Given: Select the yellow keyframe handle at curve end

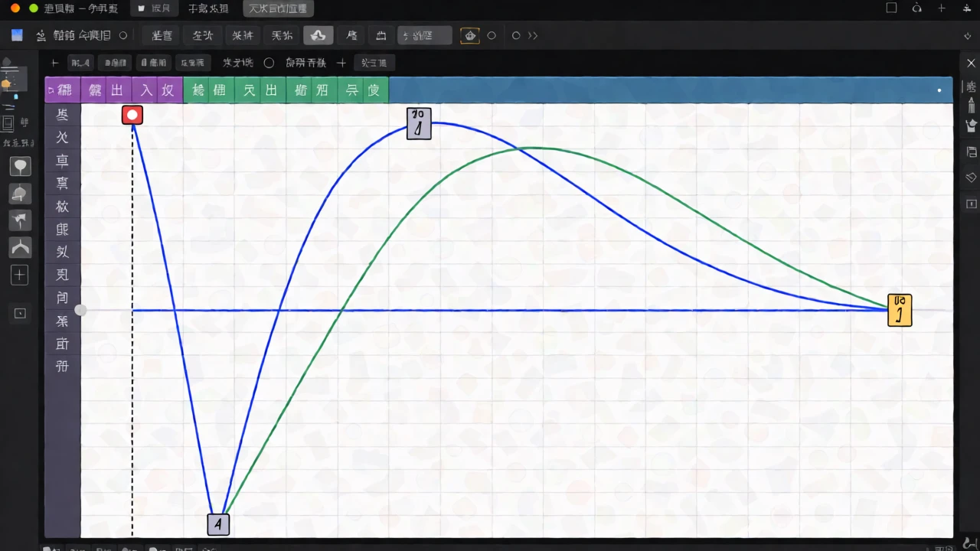Looking at the screenshot, I should [900, 310].
